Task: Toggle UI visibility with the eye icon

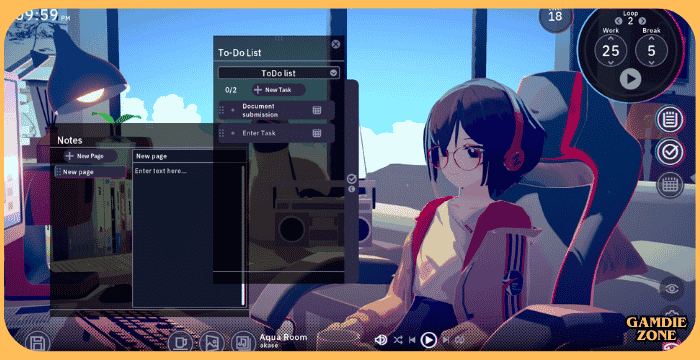Action: click(x=671, y=289)
